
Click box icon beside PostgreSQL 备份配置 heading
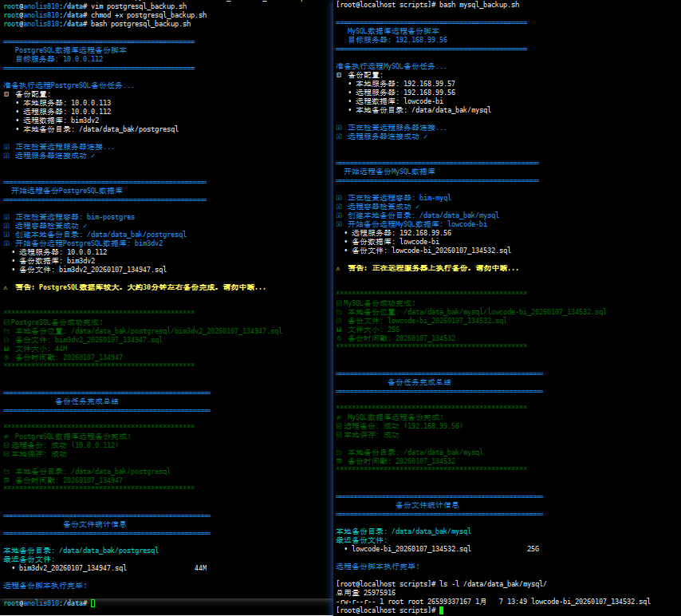pos(6,94)
